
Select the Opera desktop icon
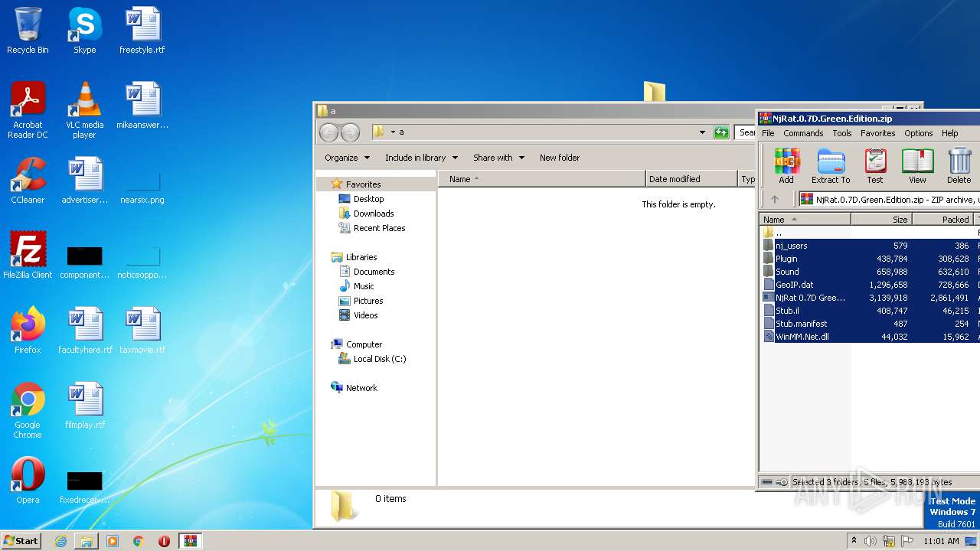click(x=28, y=481)
